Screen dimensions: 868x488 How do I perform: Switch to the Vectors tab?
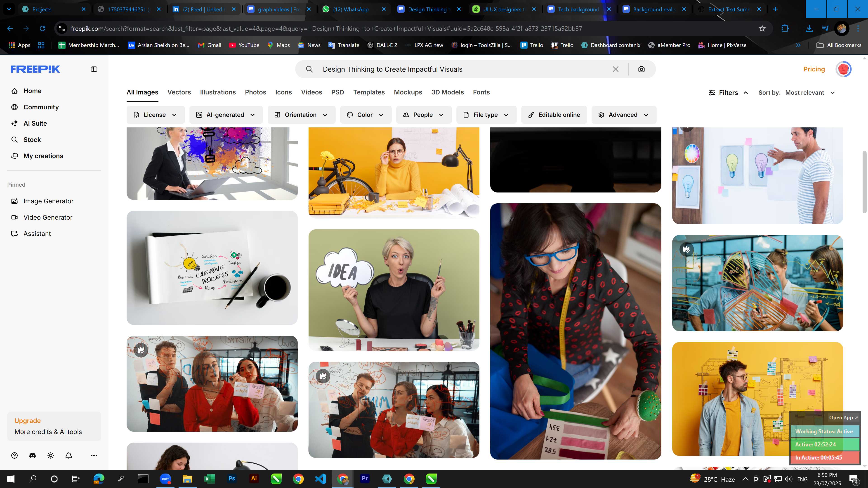pyautogui.click(x=179, y=92)
